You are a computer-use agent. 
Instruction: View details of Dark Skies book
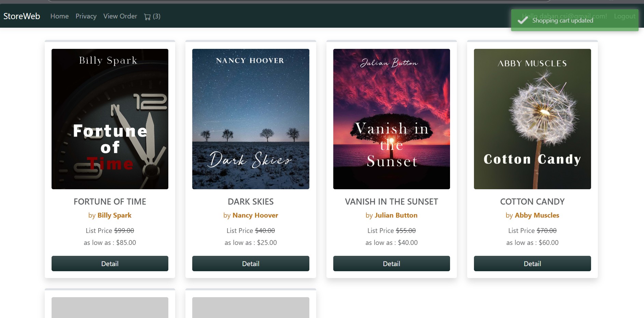251,263
